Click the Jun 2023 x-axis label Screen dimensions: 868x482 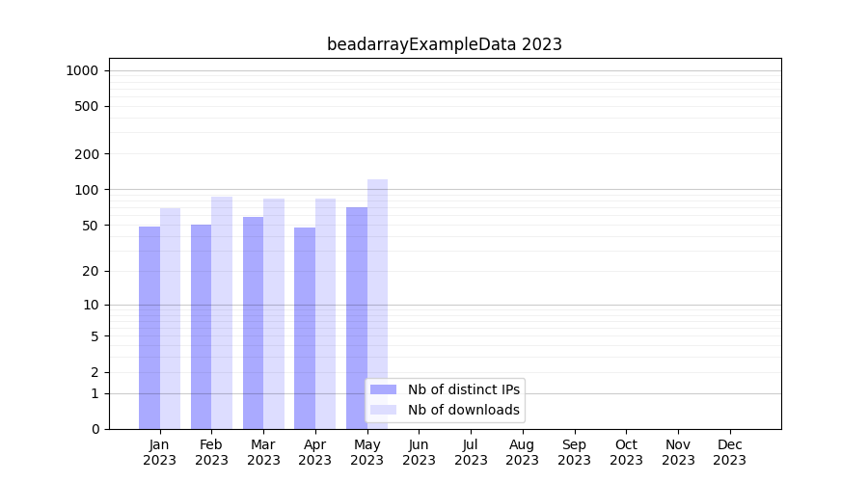[x=419, y=452]
